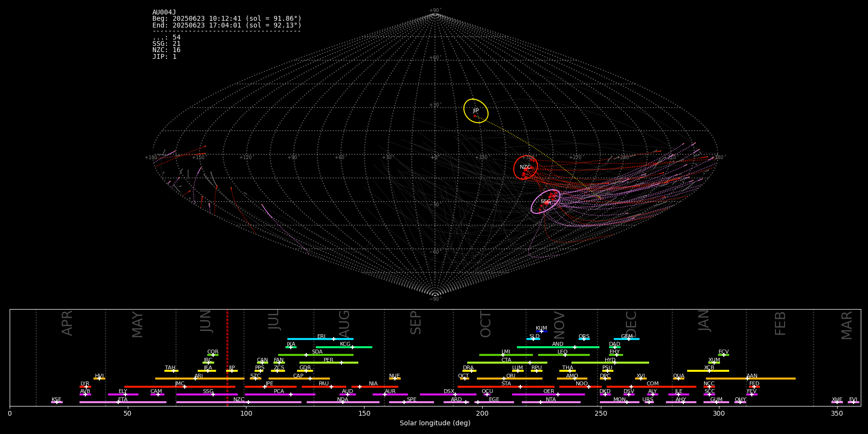The width and height of the screenshot is (868, 434).
Task: Select the NTA shower bar in timeline
Action: click(551, 402)
